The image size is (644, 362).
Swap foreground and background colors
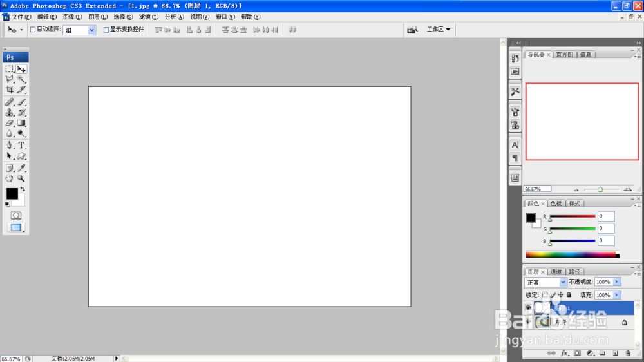pos(23,189)
